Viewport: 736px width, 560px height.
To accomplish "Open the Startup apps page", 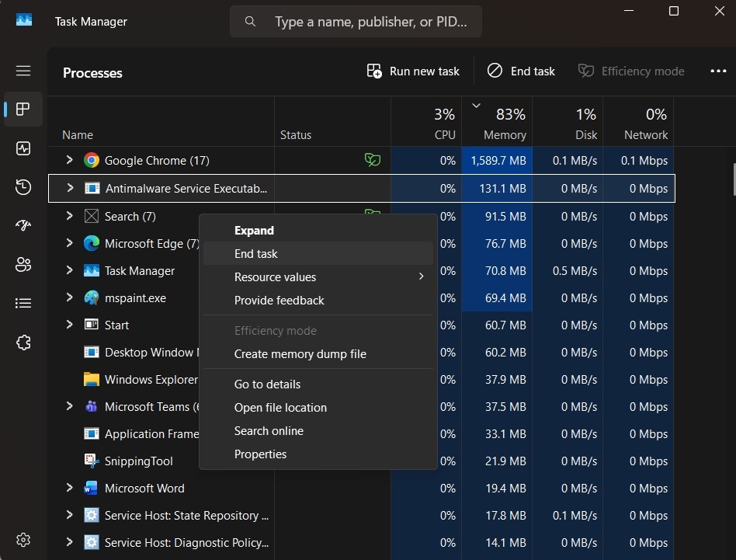I will (x=23, y=226).
